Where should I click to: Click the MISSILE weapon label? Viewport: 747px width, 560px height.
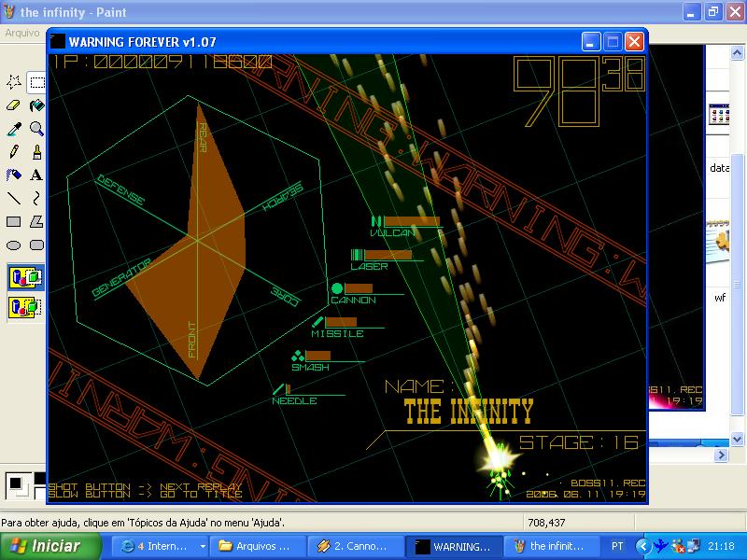point(338,334)
